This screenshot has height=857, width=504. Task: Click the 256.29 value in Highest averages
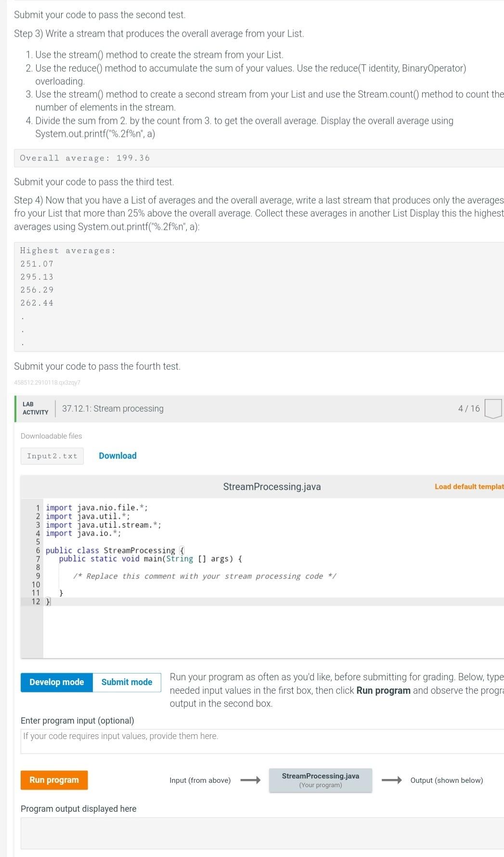37,290
